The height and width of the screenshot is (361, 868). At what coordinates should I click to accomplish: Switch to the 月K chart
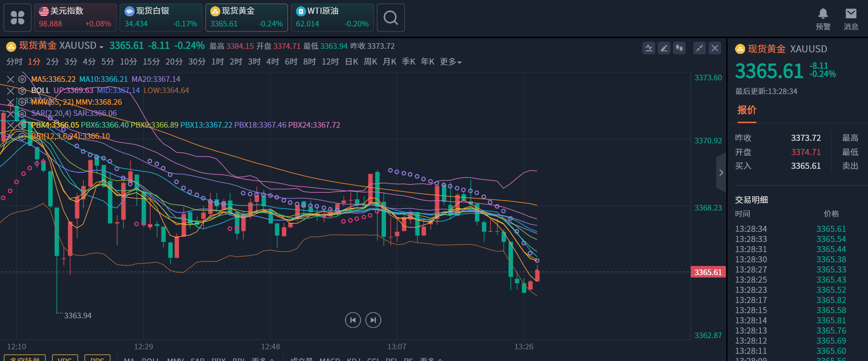pos(390,62)
